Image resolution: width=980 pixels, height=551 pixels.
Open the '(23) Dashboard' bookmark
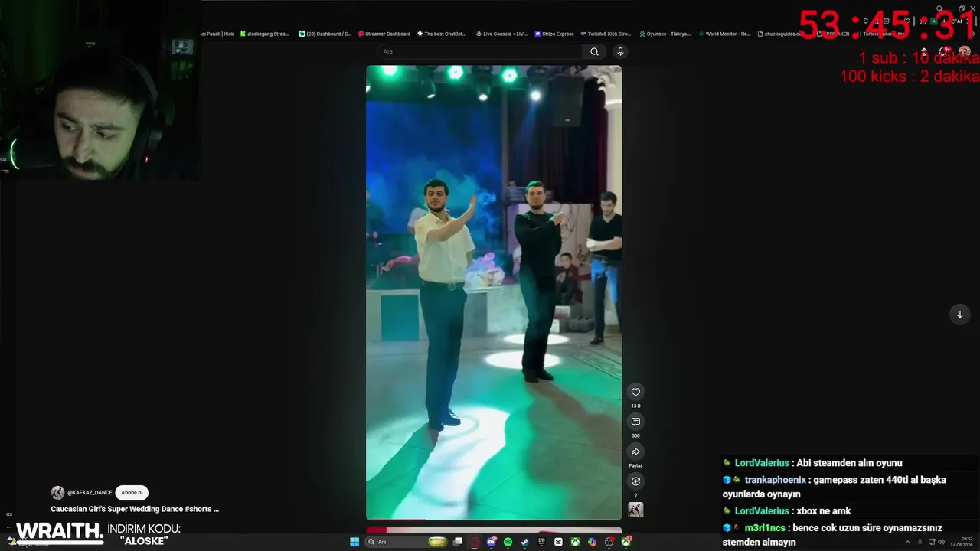point(325,34)
